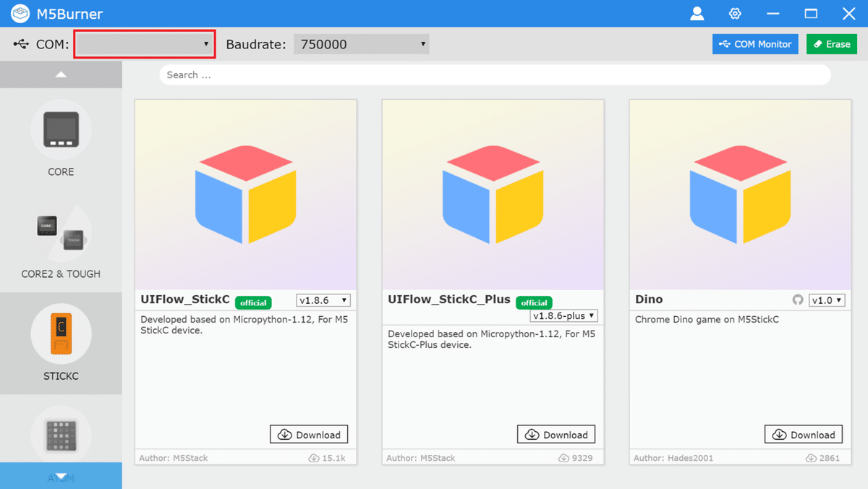Screen dimensions: 868x489
Task: Open the COM port dropdown
Action: point(145,44)
